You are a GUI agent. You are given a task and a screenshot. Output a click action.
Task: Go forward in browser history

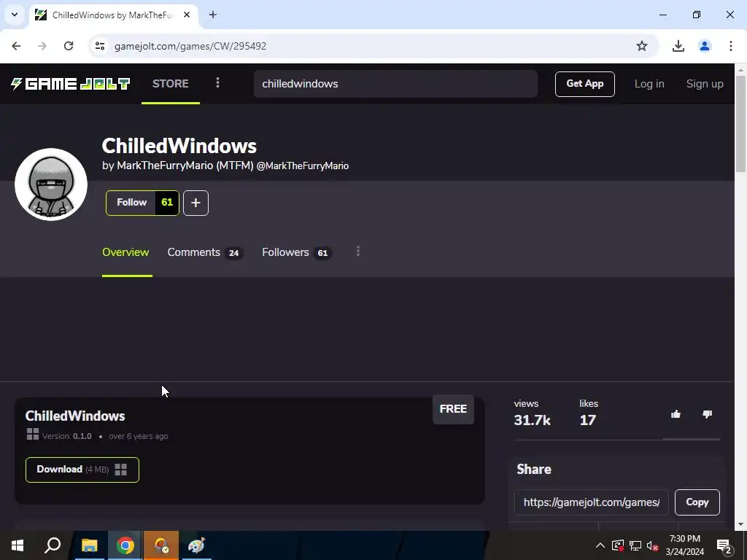click(42, 46)
